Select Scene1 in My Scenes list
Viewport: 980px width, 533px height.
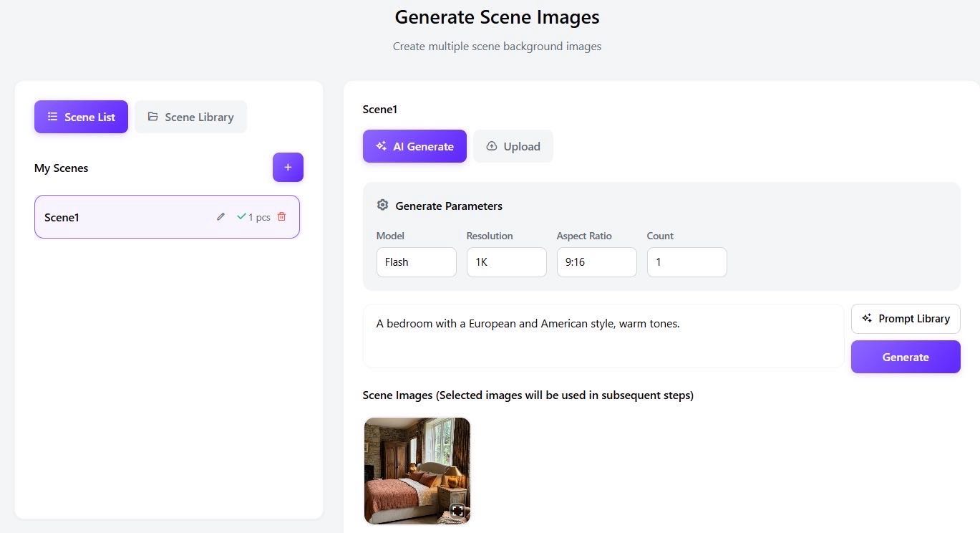click(122, 217)
